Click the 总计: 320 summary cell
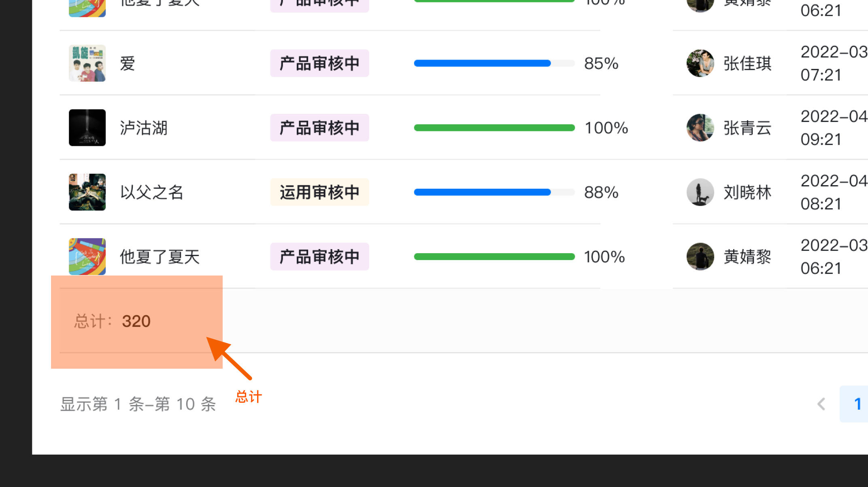The width and height of the screenshot is (868, 487). point(112,321)
